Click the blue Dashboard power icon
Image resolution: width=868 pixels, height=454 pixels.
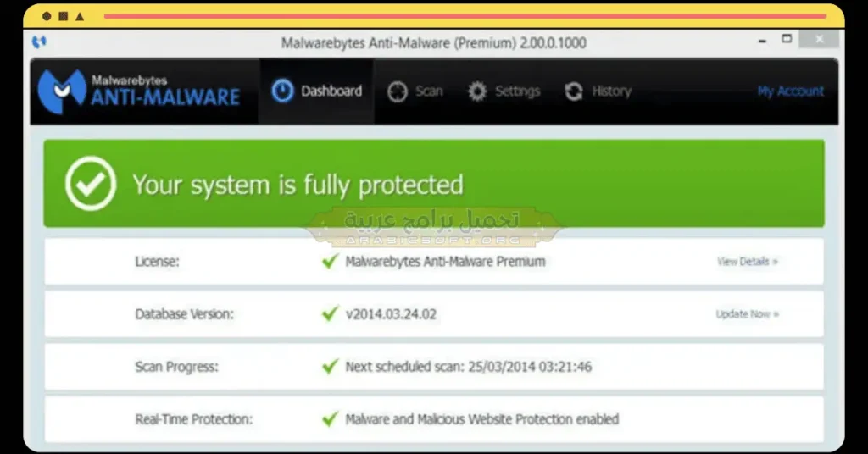[282, 91]
